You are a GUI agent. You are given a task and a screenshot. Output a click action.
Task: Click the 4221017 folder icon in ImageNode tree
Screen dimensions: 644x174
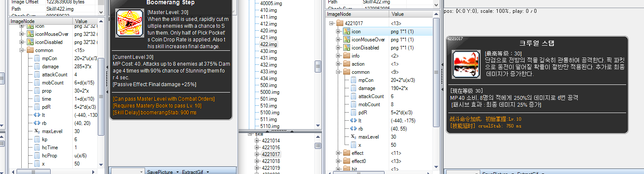point(339,23)
